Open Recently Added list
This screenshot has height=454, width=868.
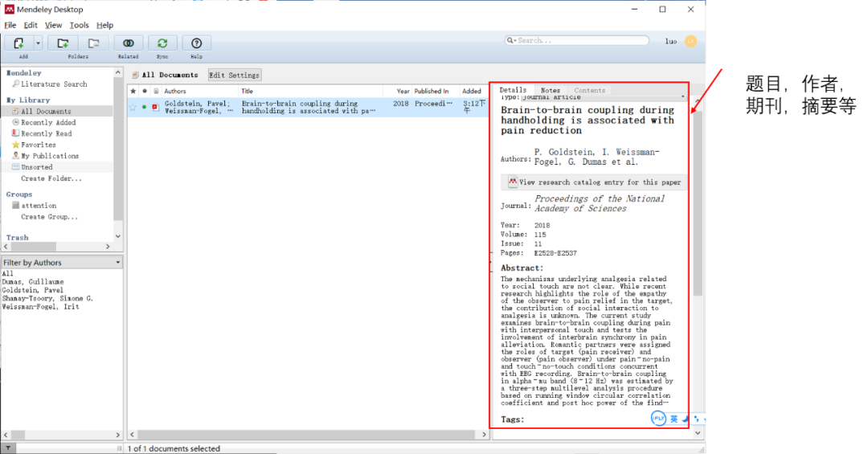(48, 122)
